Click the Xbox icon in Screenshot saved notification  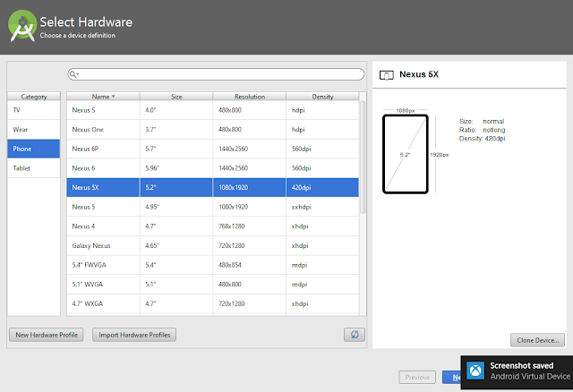475,371
